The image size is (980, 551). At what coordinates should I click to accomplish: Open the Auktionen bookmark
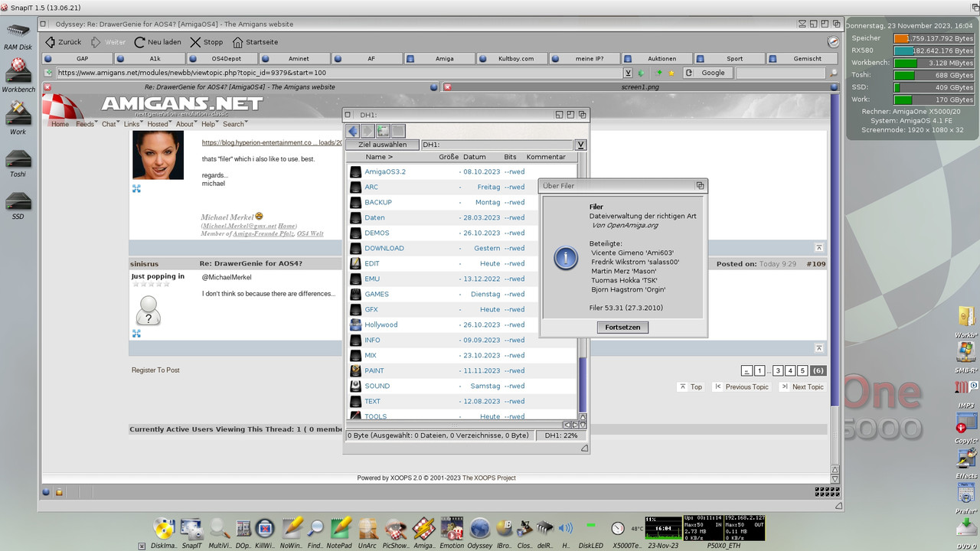[658, 58]
